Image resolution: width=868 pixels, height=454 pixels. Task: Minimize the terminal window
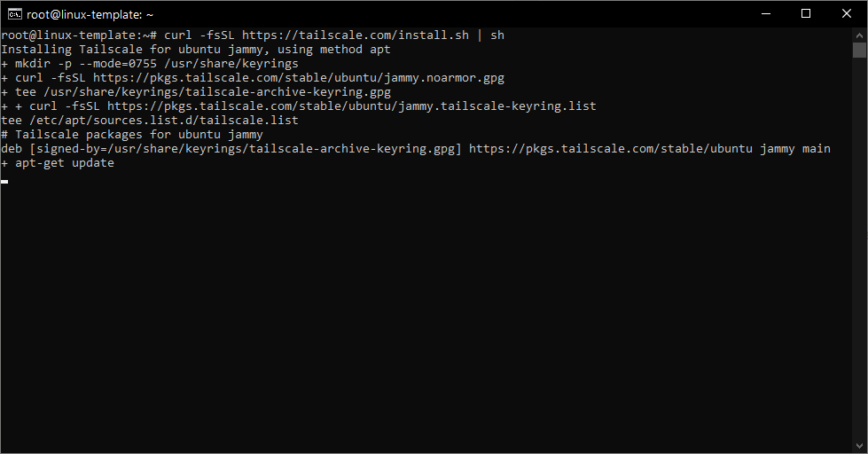coord(765,13)
